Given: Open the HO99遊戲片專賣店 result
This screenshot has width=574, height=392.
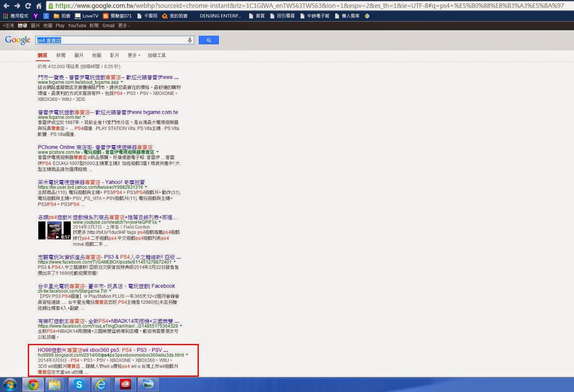Looking at the screenshot, I should pyautogui.click(x=103, y=350).
